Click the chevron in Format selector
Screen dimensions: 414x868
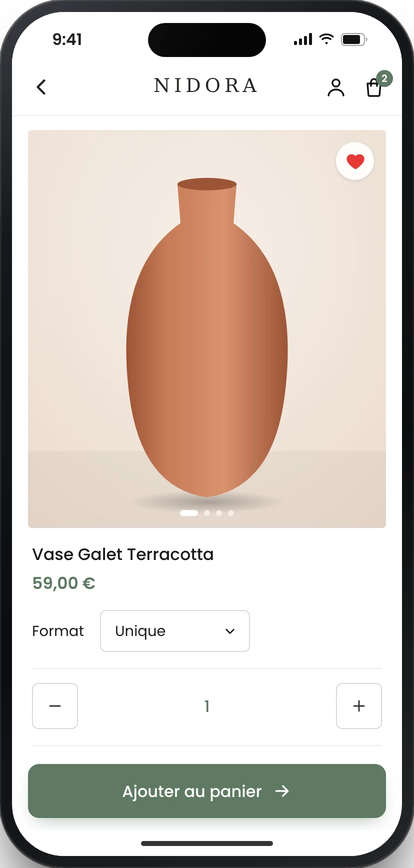pyautogui.click(x=230, y=631)
